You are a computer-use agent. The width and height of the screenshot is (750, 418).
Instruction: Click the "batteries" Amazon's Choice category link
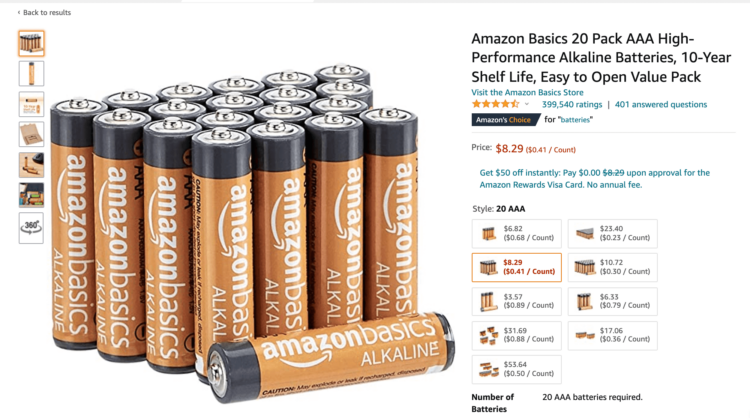click(x=576, y=120)
